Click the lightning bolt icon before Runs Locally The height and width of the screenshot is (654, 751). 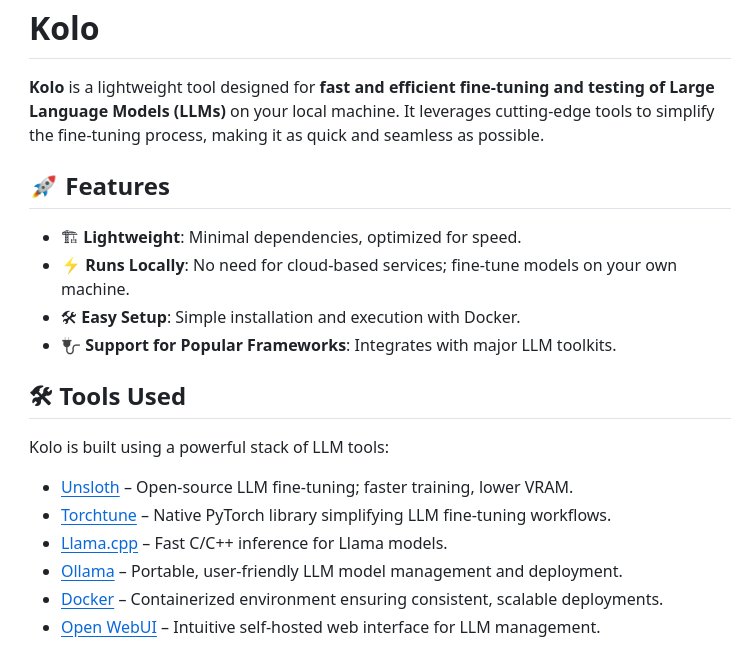click(70, 265)
